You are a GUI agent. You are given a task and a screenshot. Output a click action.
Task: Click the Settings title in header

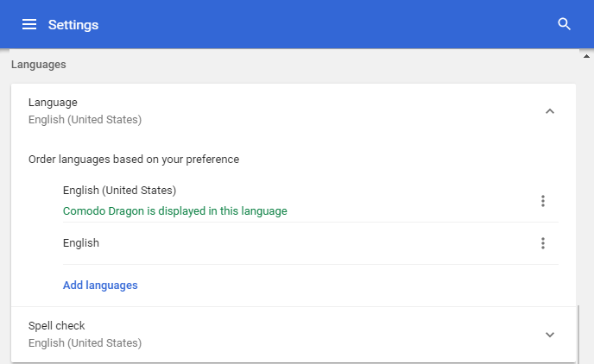[x=73, y=25]
